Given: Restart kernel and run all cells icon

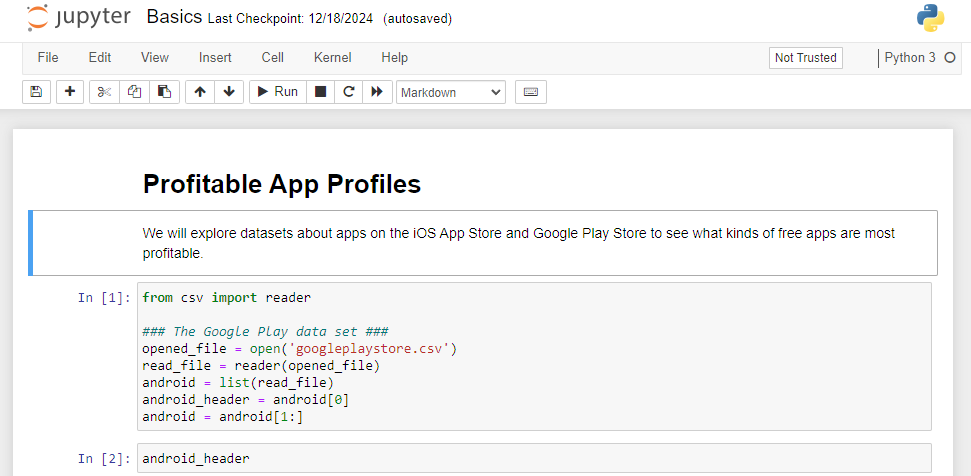Looking at the screenshot, I should tap(377, 92).
